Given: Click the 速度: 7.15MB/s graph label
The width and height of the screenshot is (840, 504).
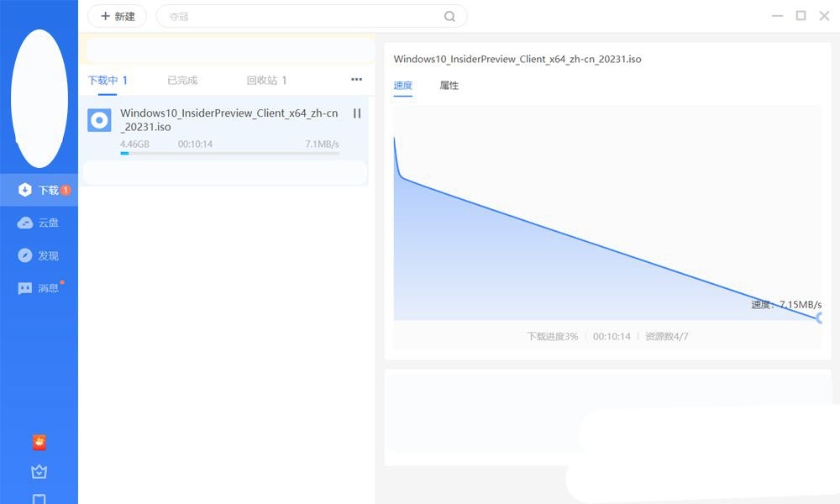Looking at the screenshot, I should click(x=786, y=305).
